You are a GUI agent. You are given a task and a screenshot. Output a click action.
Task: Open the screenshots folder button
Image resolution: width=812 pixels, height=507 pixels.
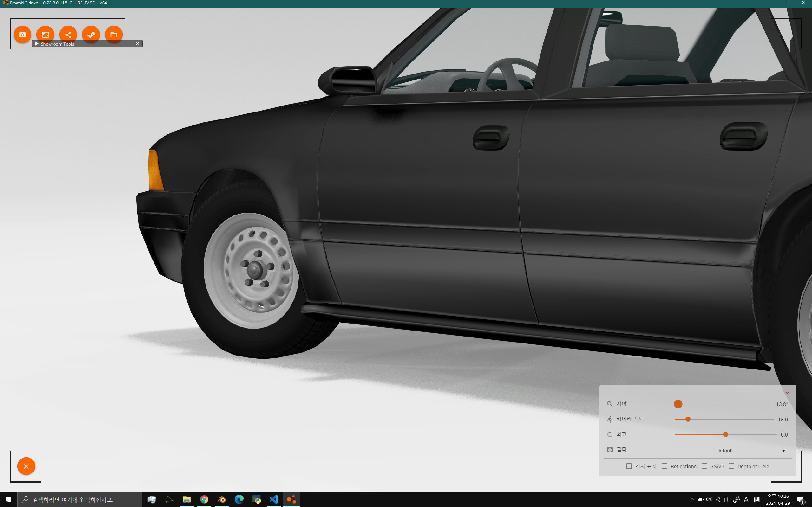click(114, 35)
